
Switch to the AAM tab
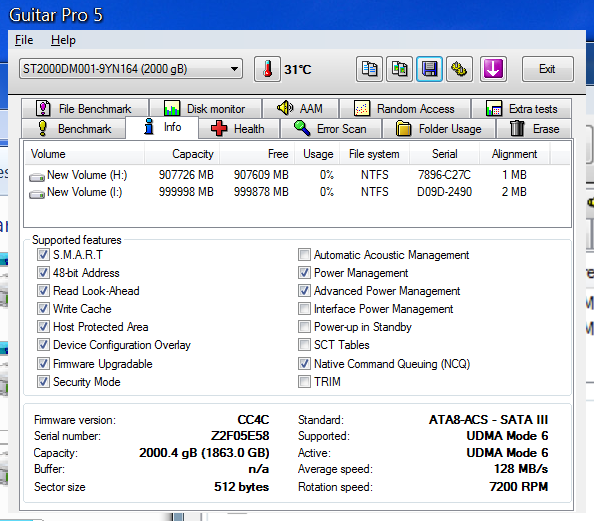pos(300,109)
